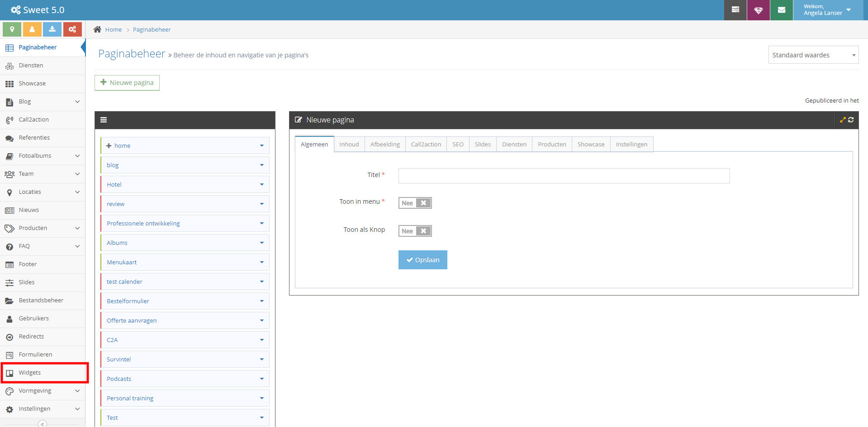Open the server icon in top bar
This screenshot has height=427, width=868.
[x=735, y=10]
